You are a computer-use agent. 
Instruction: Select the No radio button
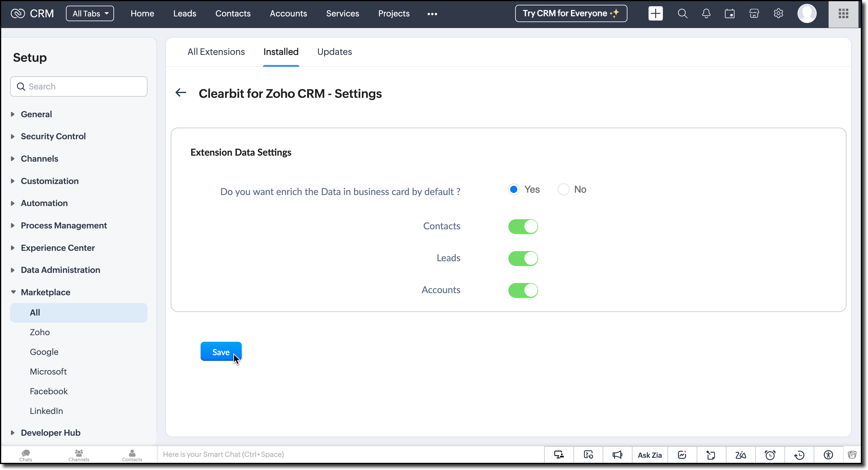563,190
